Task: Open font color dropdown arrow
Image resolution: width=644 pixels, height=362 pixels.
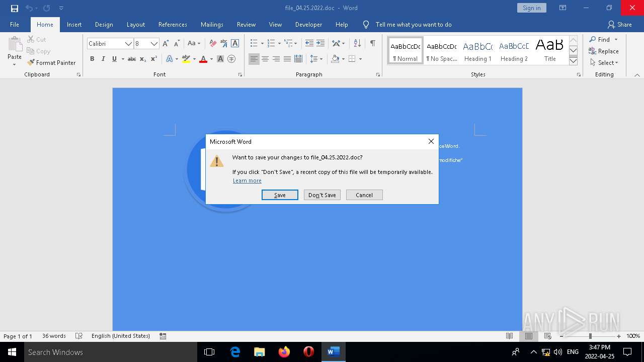Action: [x=211, y=59]
